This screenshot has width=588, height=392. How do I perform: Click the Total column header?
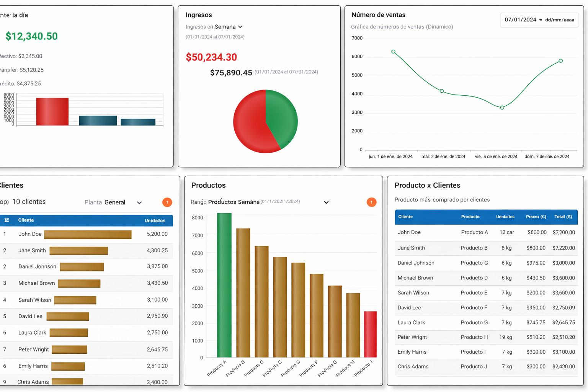tap(563, 217)
